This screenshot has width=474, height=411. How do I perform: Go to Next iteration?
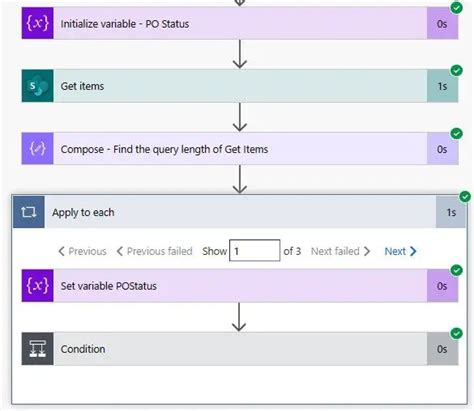tap(400, 251)
